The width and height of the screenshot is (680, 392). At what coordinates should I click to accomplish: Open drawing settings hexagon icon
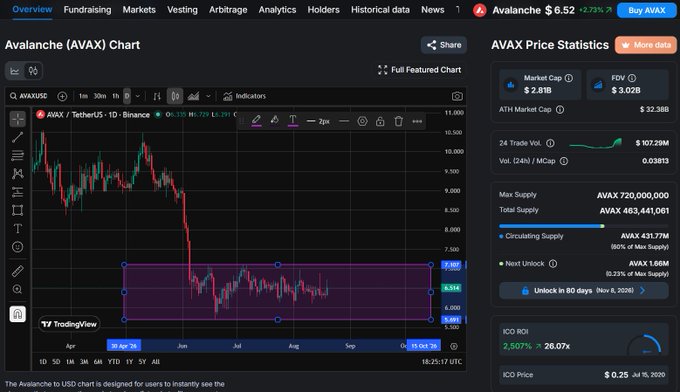point(362,121)
